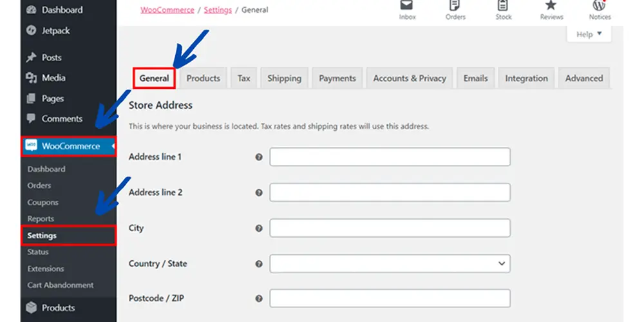This screenshot has width=644, height=322.
Task: Open the Coupons submenu item
Action: 43,202
